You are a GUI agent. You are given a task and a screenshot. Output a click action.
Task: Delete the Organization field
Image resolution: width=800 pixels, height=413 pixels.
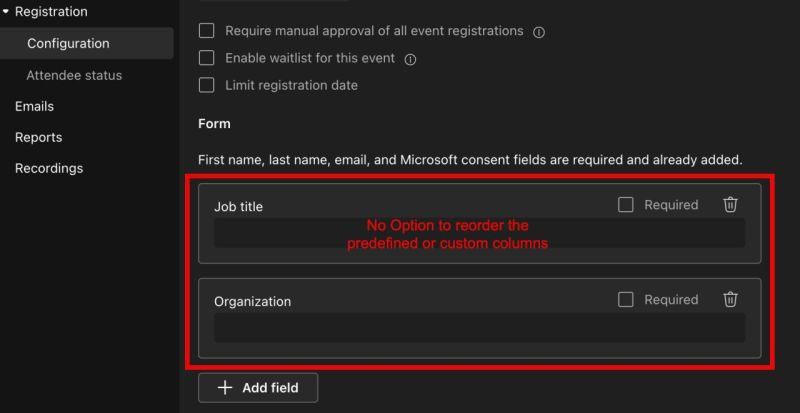[730, 299]
